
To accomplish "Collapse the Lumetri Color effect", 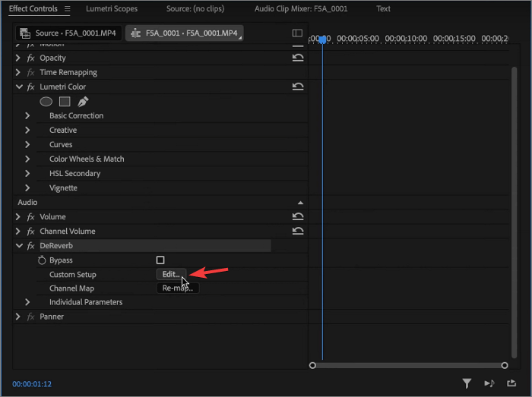I will pos(19,87).
